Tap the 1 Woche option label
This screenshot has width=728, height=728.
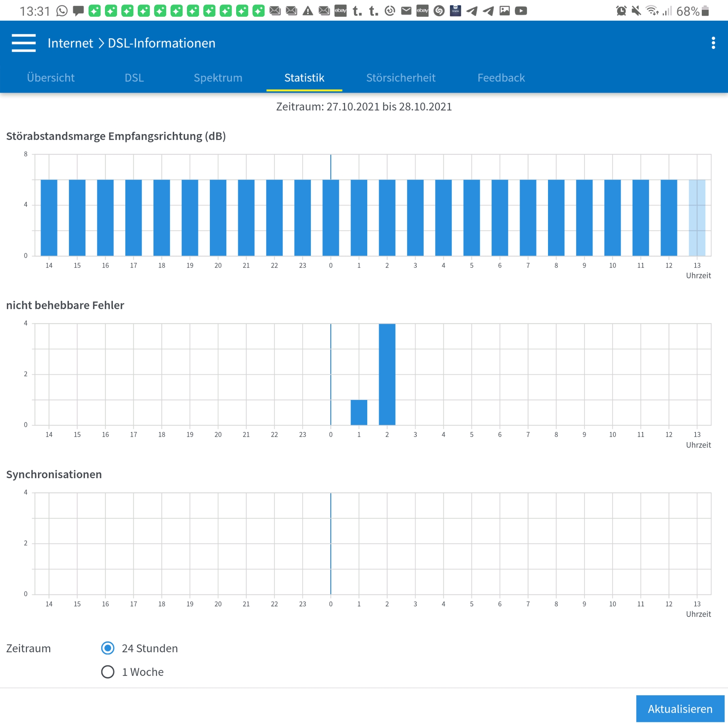142,672
